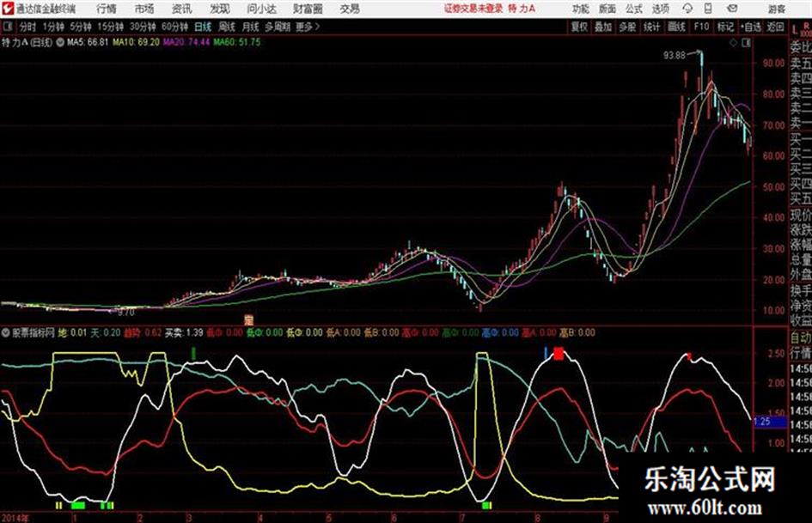This screenshot has width=812, height=523.
Task: Click the information marker below the price chart
Action: click(248, 319)
